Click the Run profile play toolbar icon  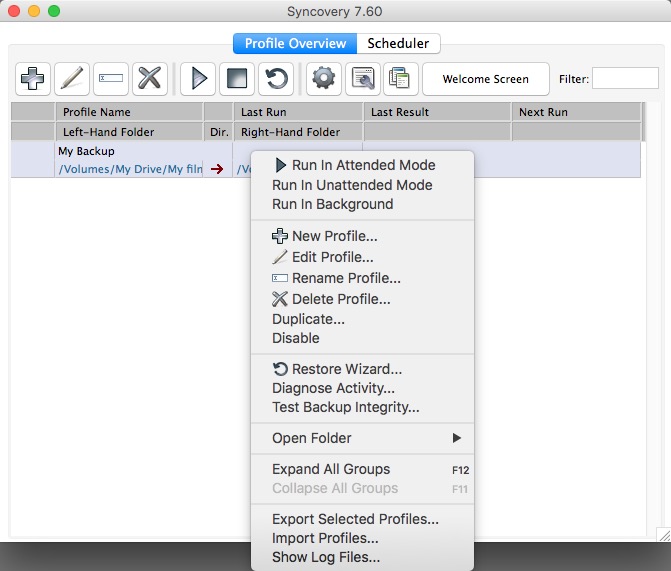[198, 79]
